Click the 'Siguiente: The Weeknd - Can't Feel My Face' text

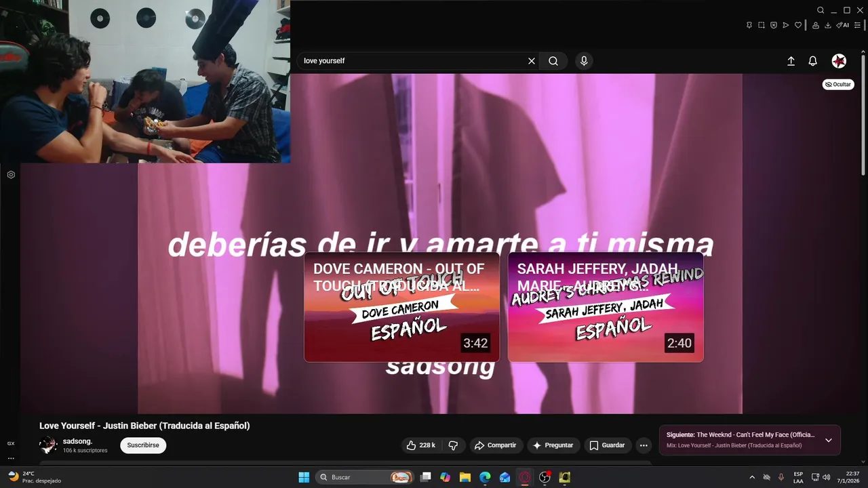coord(741,434)
